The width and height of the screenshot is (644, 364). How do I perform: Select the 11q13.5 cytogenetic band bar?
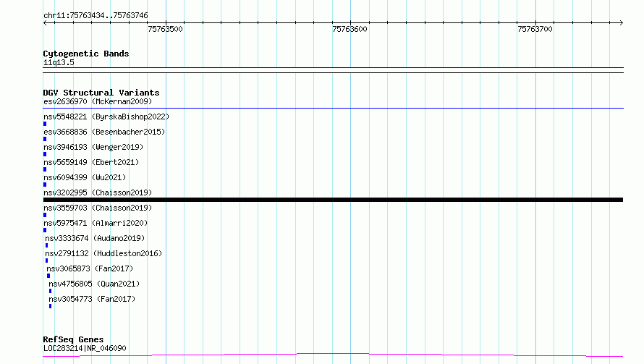click(x=333, y=70)
